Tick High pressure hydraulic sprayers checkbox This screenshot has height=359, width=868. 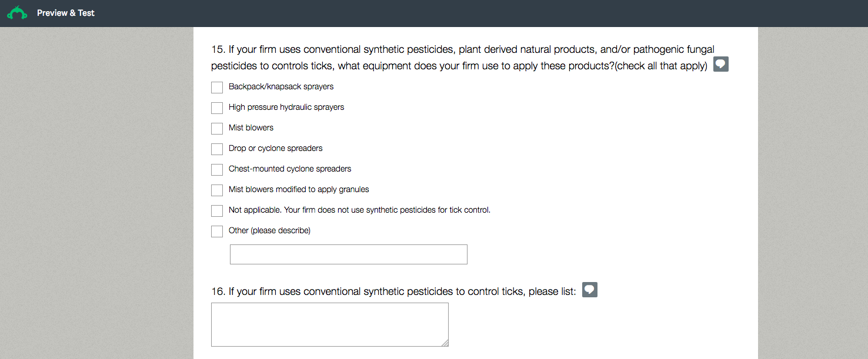[217, 108]
